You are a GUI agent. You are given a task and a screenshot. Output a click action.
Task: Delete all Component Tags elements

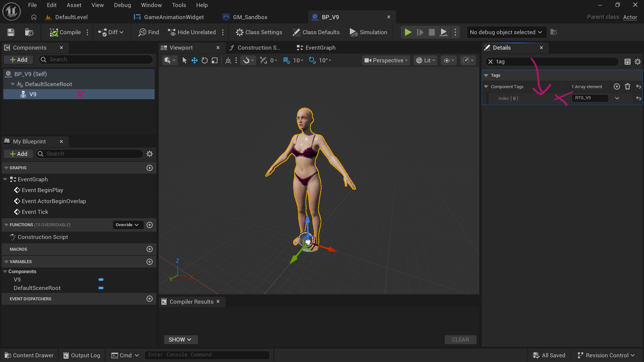coord(628,86)
